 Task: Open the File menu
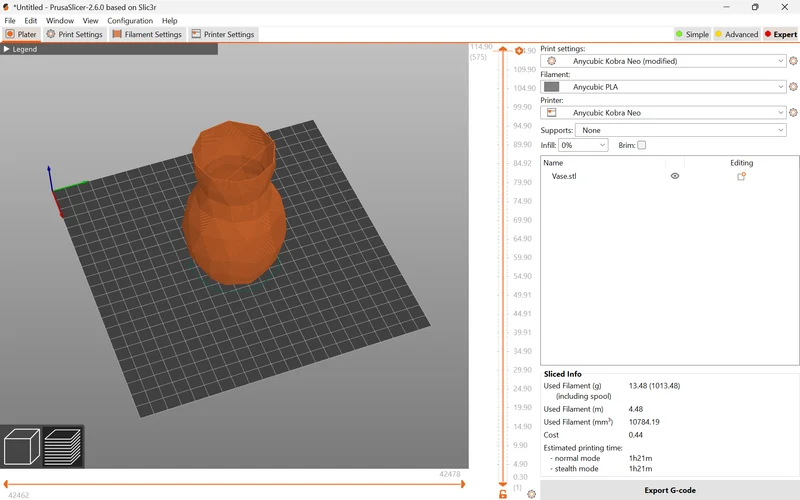(x=10, y=20)
